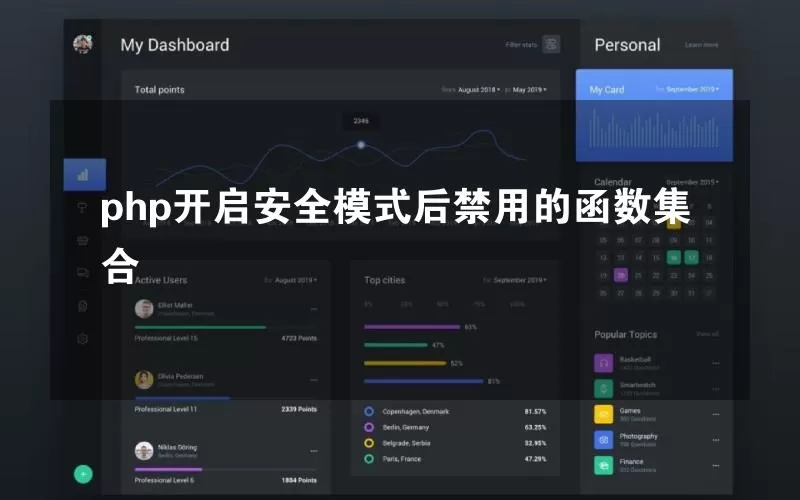Open more options for Smartwatch topic
Viewport: 800px width, 500px height.
(x=716, y=389)
